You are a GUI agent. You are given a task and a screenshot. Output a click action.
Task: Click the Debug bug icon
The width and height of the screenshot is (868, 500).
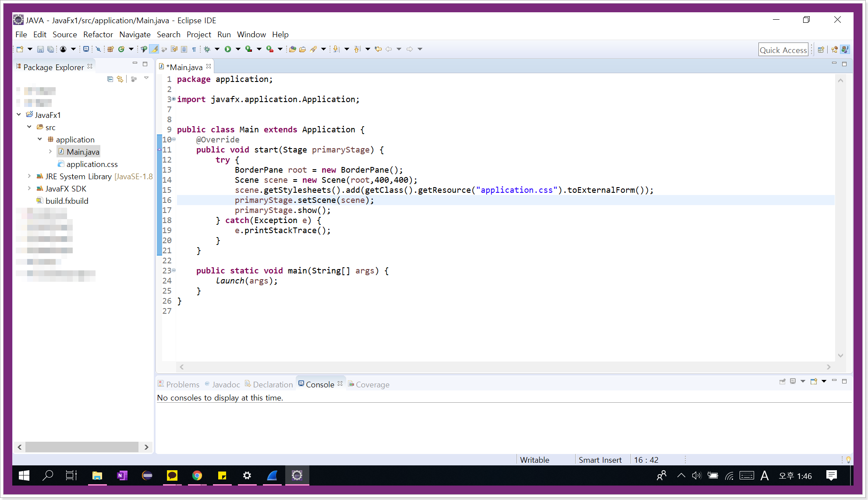click(207, 49)
